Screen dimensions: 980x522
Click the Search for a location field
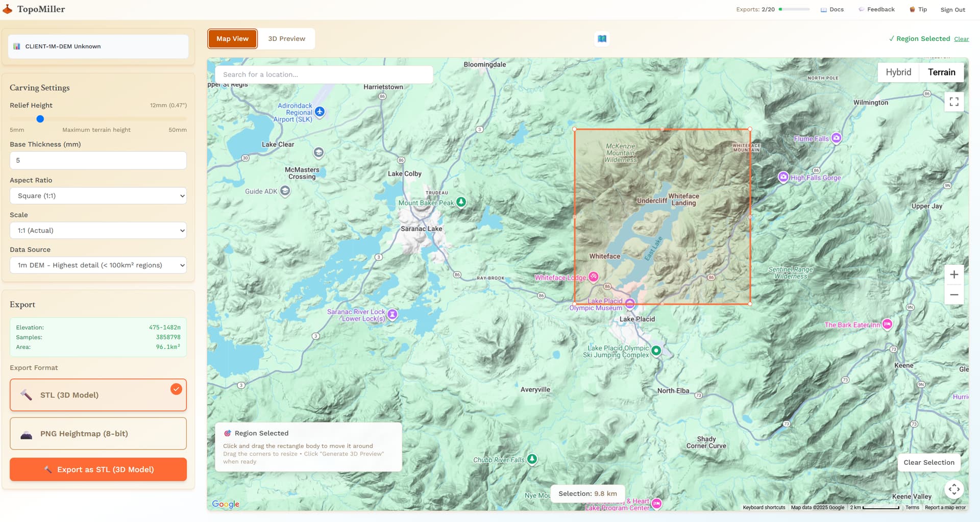324,74
